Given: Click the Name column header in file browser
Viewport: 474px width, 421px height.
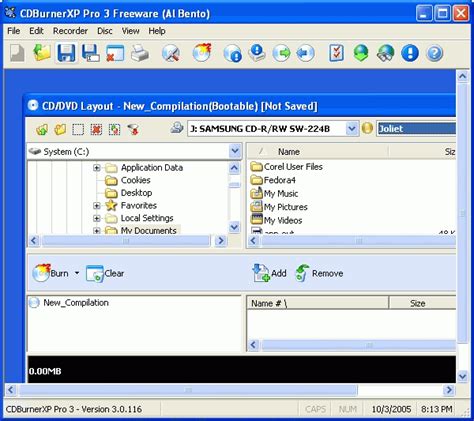Looking at the screenshot, I should coord(318,152).
